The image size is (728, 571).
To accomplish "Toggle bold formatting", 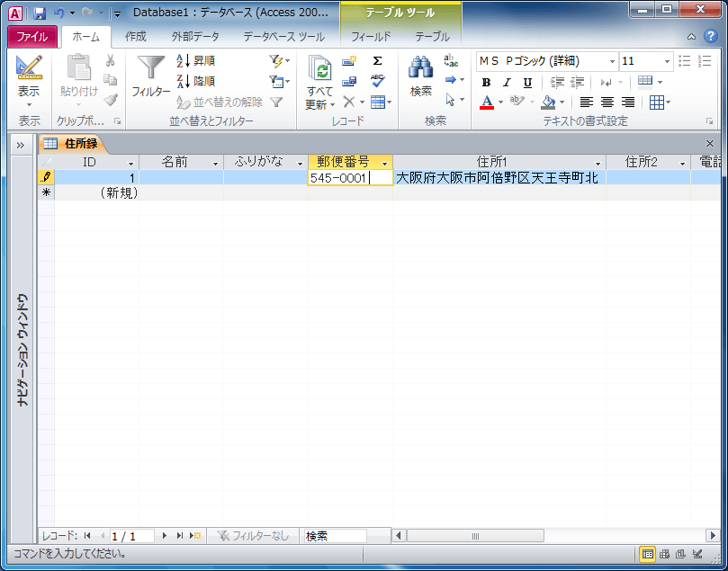I will point(486,82).
